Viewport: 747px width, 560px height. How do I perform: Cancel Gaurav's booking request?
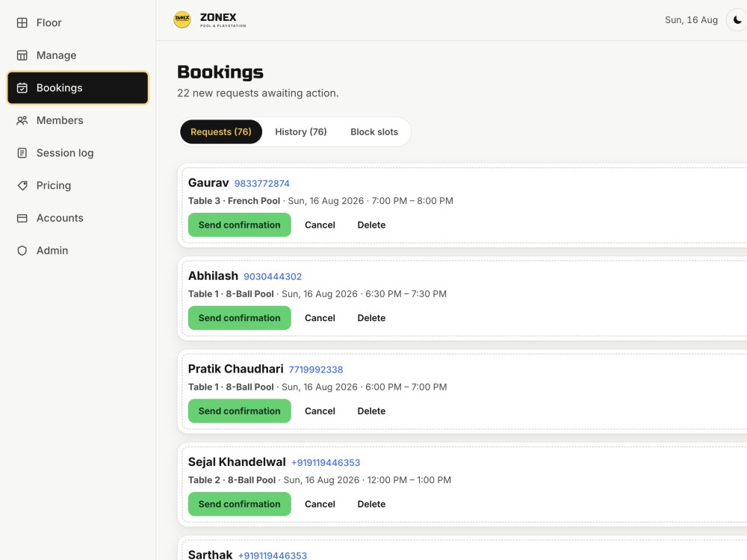320,225
